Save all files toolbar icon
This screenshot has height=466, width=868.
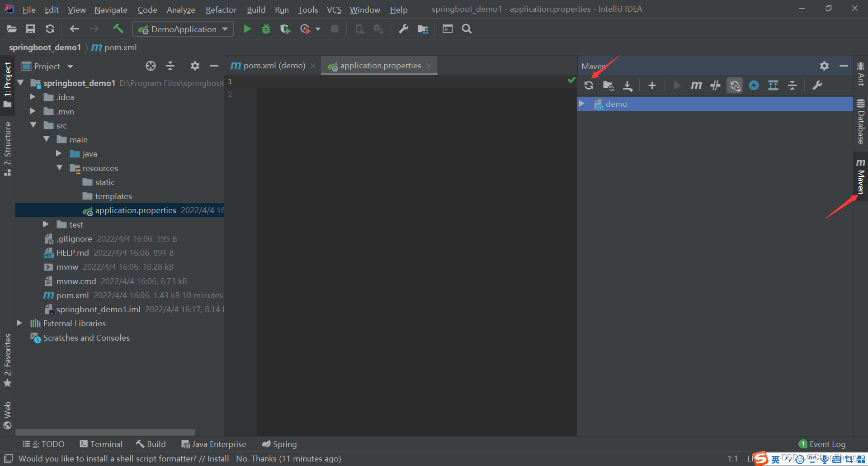pyautogui.click(x=30, y=29)
